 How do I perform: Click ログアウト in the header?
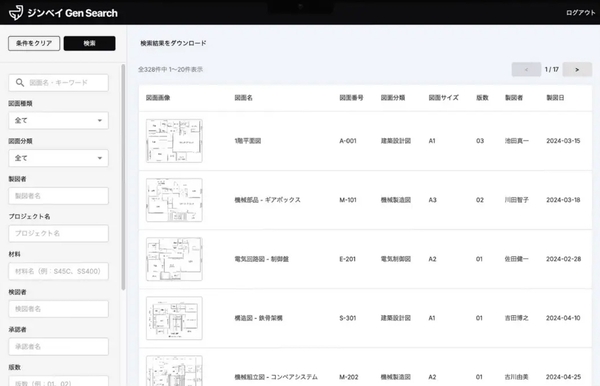[580, 13]
